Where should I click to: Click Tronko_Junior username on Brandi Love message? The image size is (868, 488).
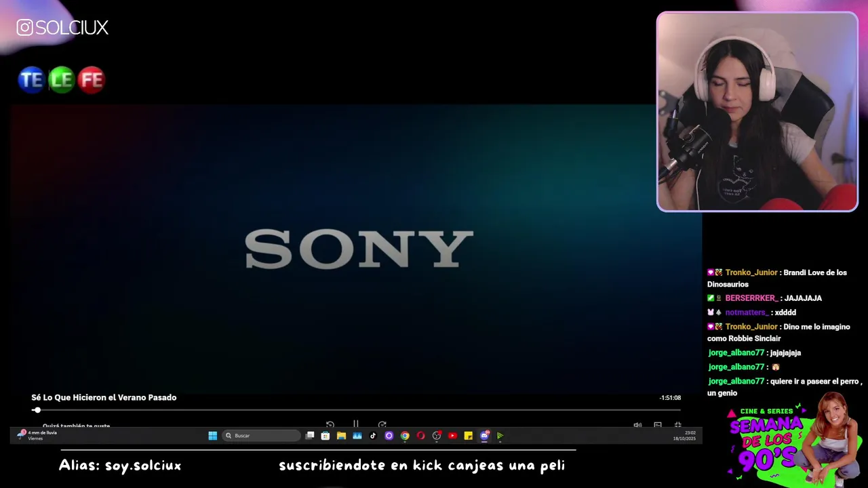[x=751, y=272]
